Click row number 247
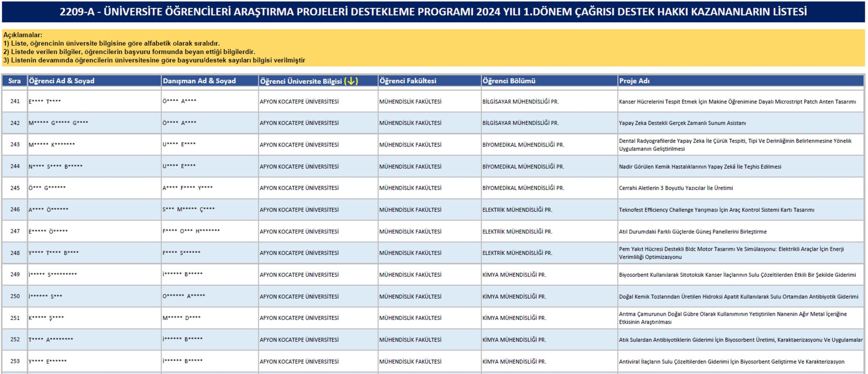Screen dimensions: 868x374 15,231
